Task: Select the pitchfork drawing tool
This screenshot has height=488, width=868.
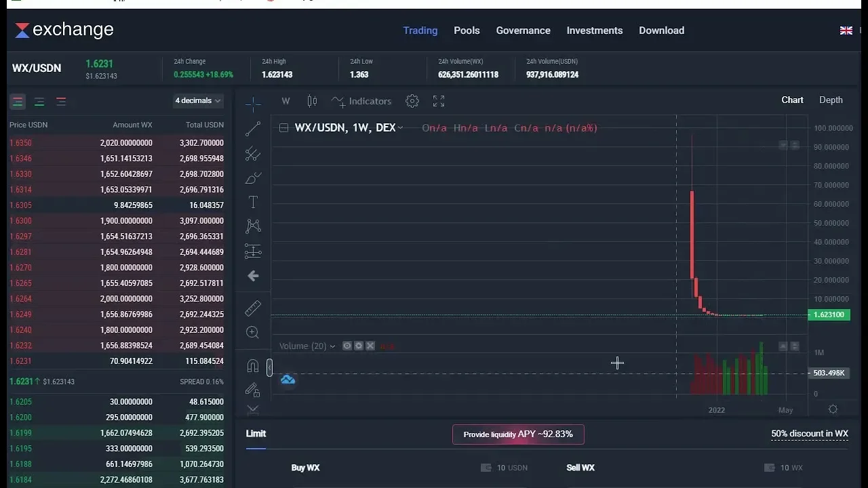Action: 253,154
